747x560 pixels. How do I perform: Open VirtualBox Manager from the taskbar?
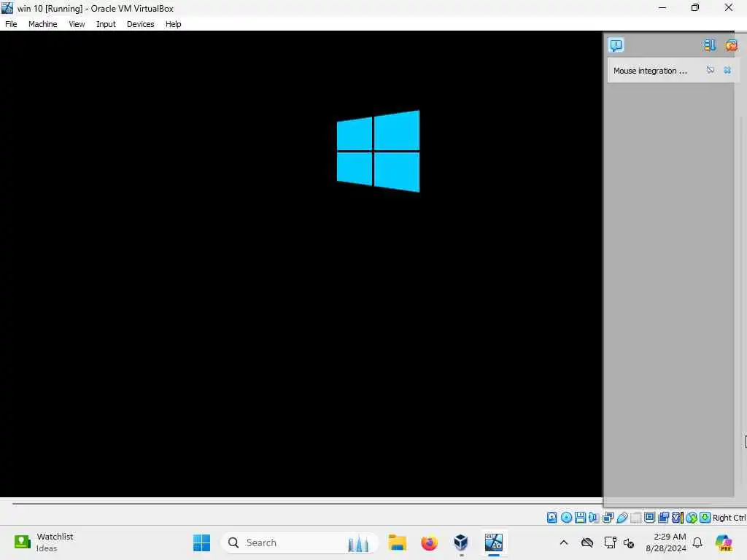coord(461,542)
